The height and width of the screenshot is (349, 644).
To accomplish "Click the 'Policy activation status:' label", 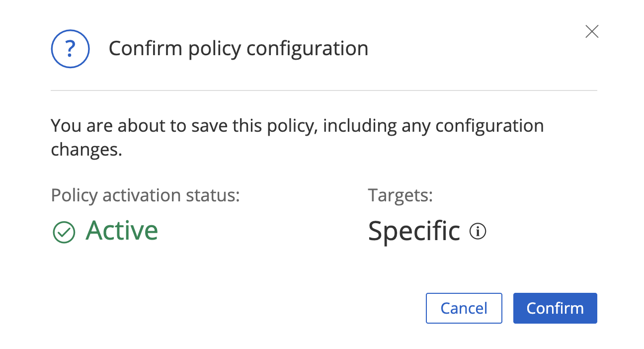I will point(145,195).
